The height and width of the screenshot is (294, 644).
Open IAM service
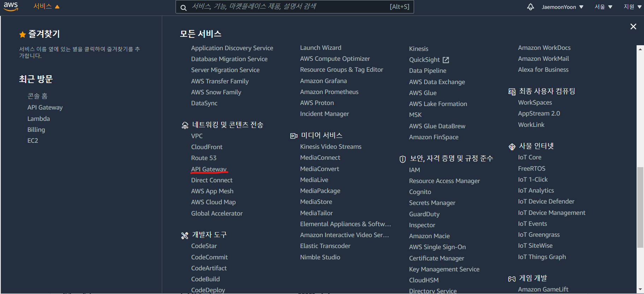[414, 170]
